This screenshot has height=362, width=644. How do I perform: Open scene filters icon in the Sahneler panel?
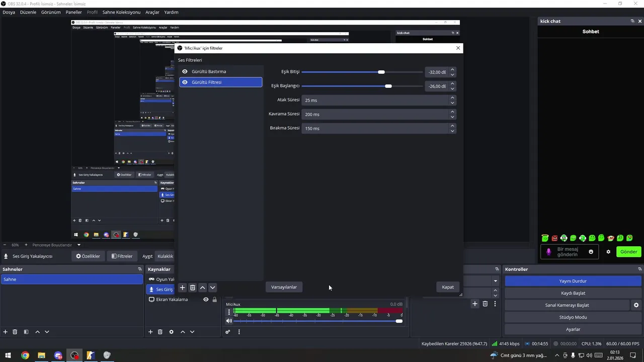pos(26,332)
